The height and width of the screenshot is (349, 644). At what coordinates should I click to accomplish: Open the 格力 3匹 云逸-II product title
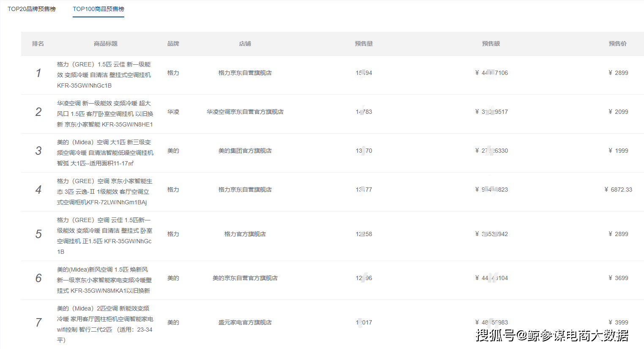(104, 192)
